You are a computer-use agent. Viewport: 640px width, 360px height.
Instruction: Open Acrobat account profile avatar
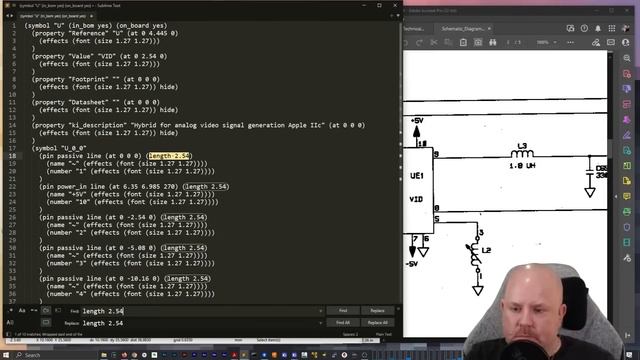(625, 28)
